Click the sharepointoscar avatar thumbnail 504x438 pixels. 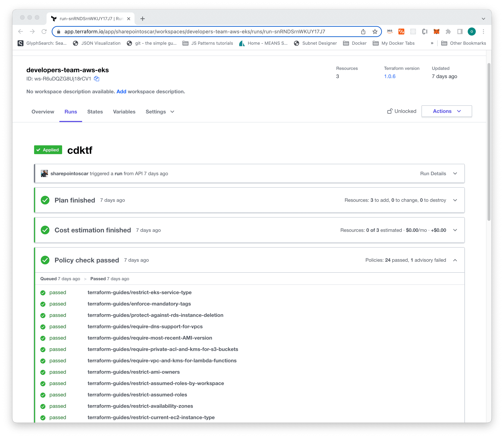click(44, 174)
